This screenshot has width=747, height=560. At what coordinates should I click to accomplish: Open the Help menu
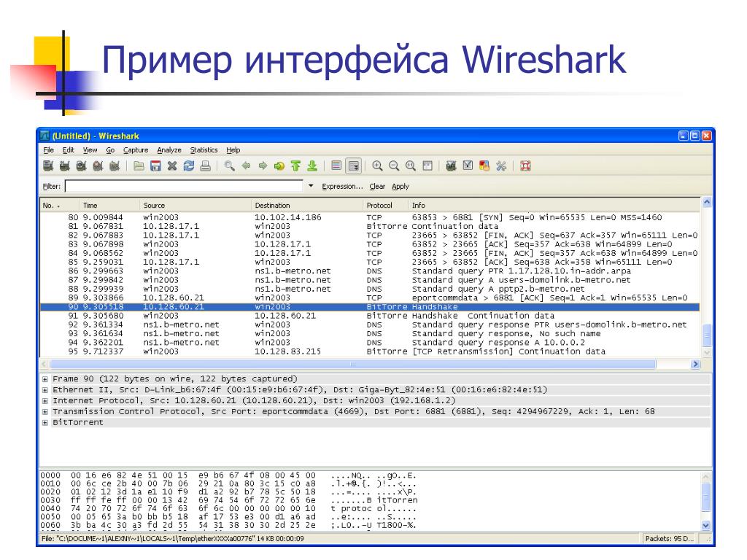pyautogui.click(x=233, y=150)
